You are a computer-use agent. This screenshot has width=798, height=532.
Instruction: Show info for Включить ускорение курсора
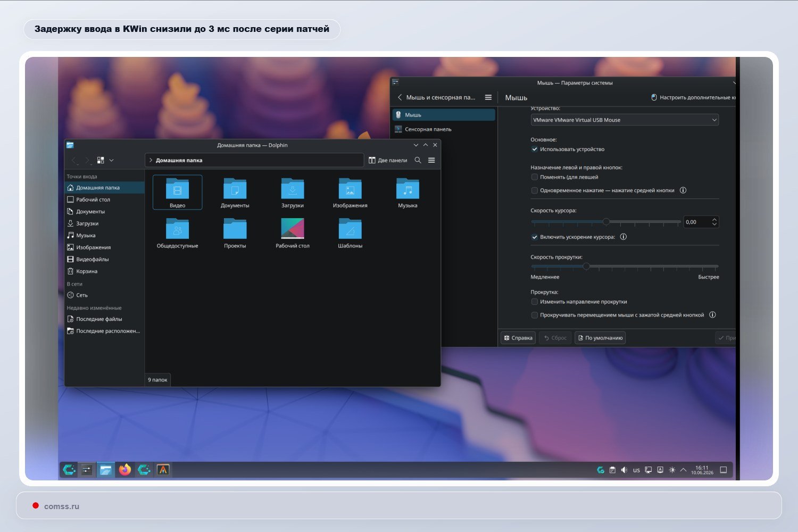[x=624, y=237]
